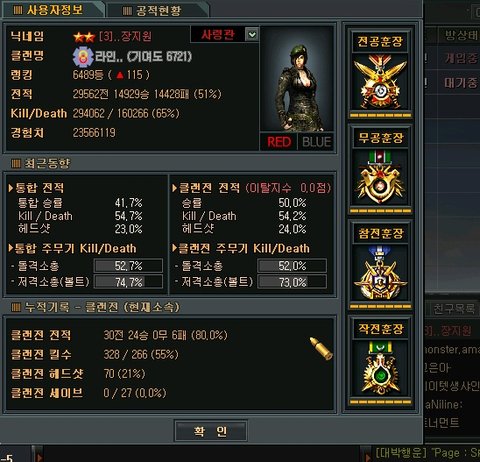Click the female soldier character portrait
Screen dimensions: 480x462
297,79
